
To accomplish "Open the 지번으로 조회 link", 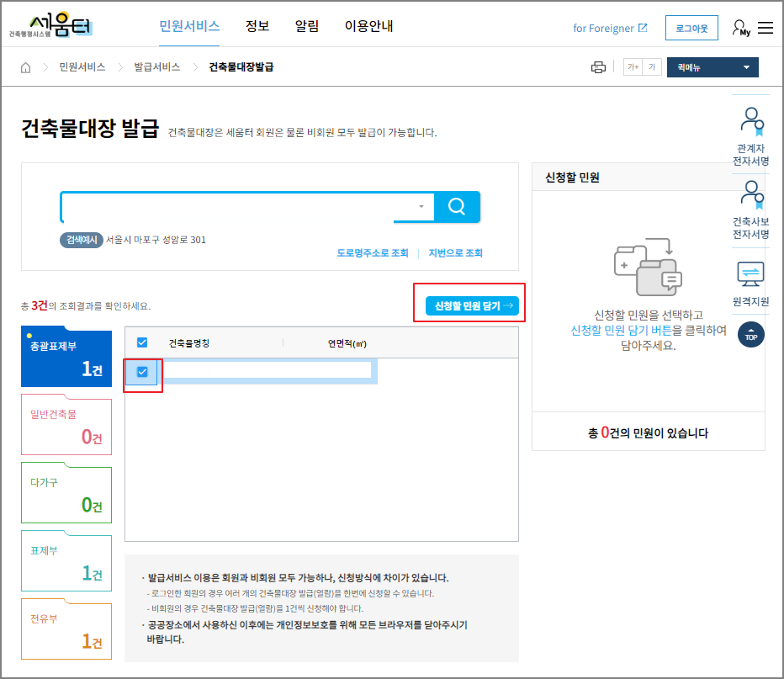I will coord(454,253).
